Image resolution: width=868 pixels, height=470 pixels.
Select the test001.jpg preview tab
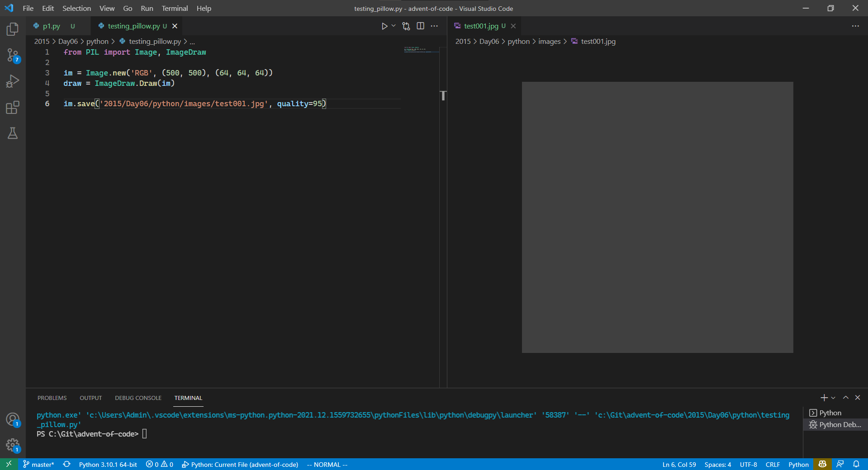tap(481, 26)
